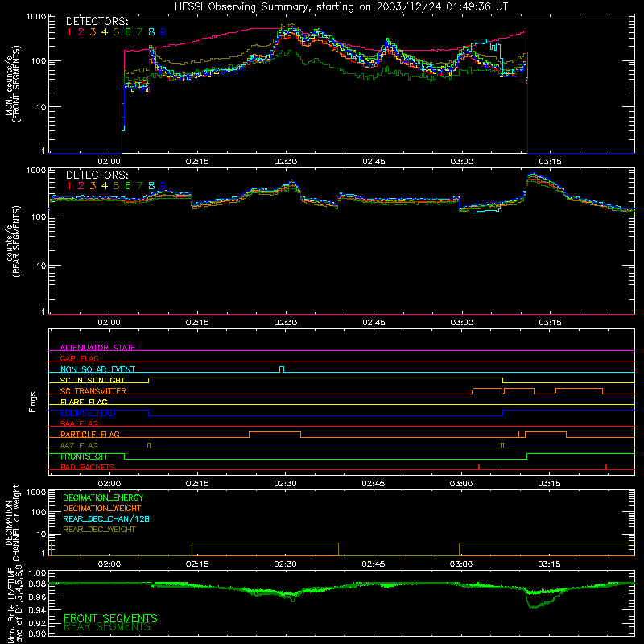Click the REAR_DEC_WEIGHT legend entry
The width and height of the screenshot is (644, 644).
click(x=99, y=530)
